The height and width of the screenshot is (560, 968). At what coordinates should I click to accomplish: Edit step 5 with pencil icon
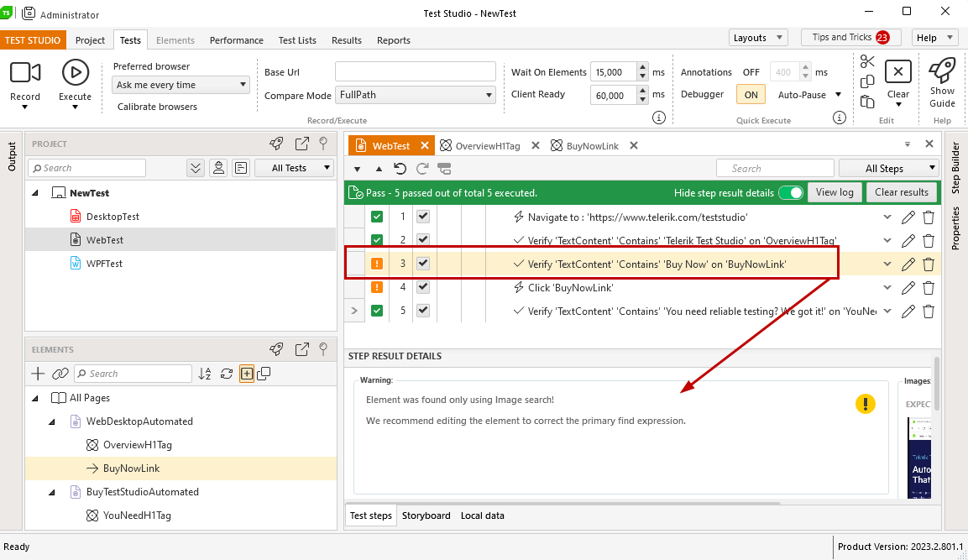908,311
